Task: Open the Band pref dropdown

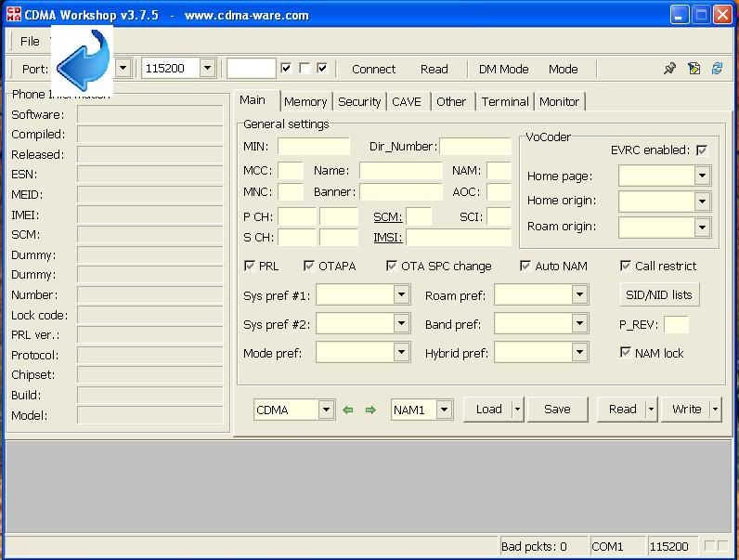Action: point(579,324)
